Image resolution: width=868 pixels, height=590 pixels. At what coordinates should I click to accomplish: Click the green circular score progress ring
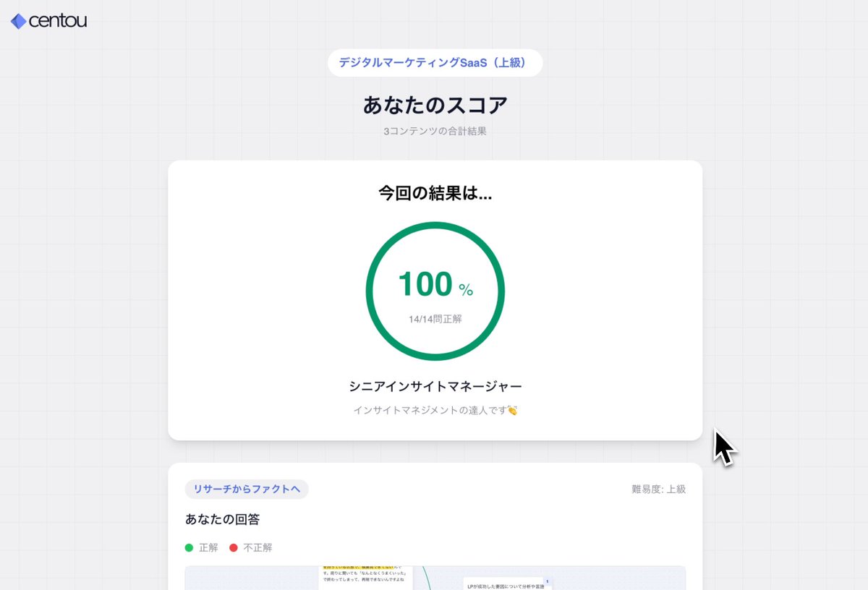coord(435,291)
